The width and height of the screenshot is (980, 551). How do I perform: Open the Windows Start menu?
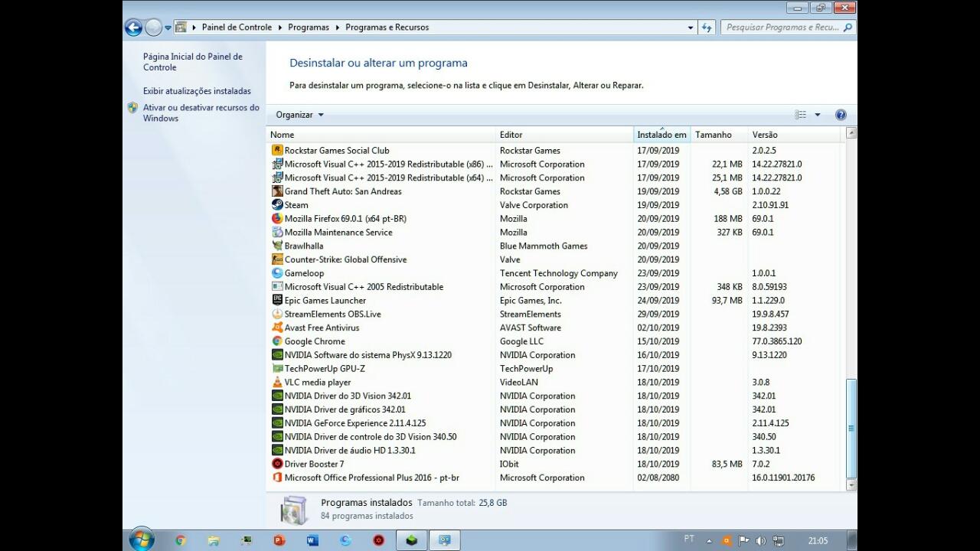pos(142,540)
